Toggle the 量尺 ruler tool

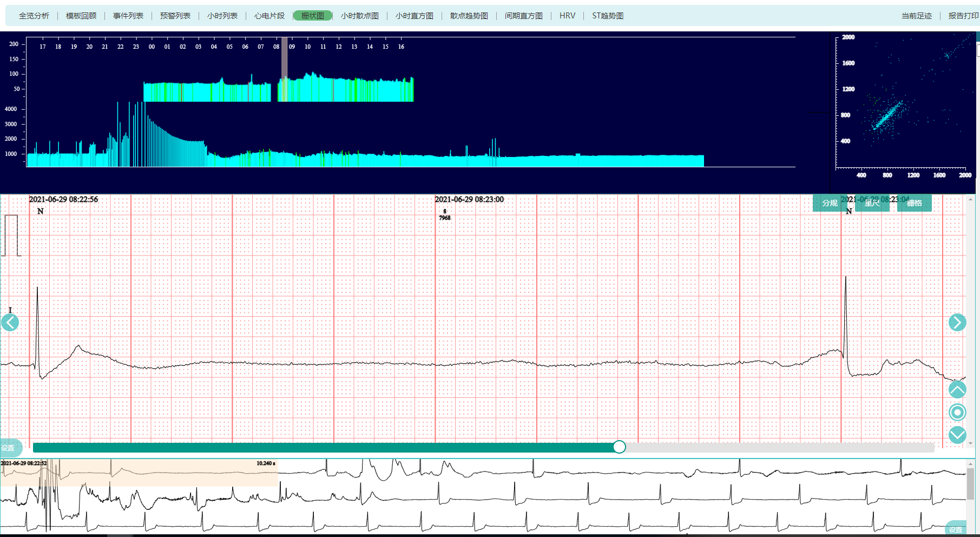(872, 203)
